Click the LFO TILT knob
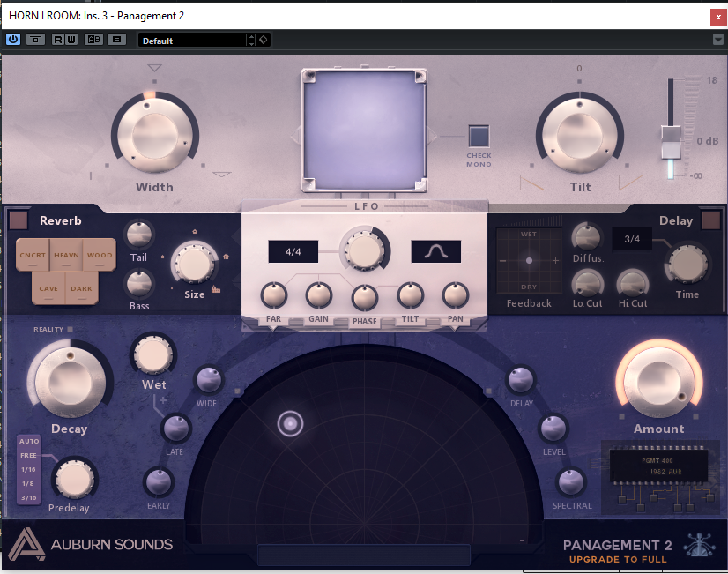The image size is (728, 574). pyautogui.click(x=410, y=295)
